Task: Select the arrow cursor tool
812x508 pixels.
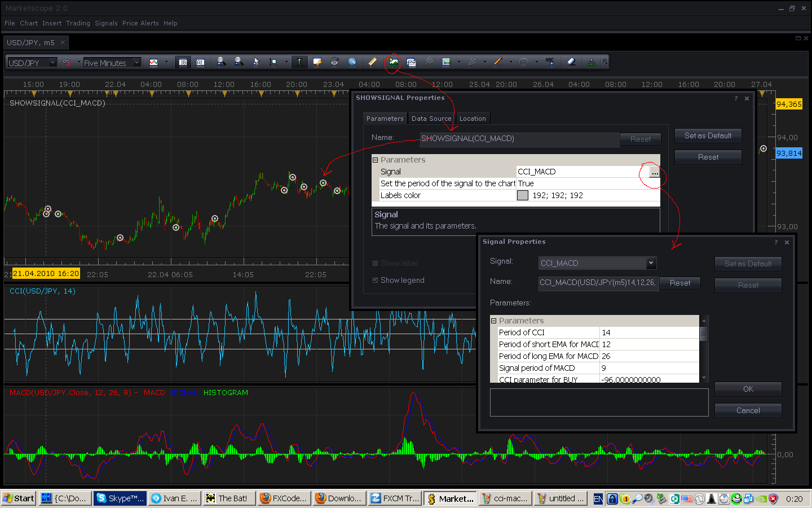Action: tap(256, 62)
